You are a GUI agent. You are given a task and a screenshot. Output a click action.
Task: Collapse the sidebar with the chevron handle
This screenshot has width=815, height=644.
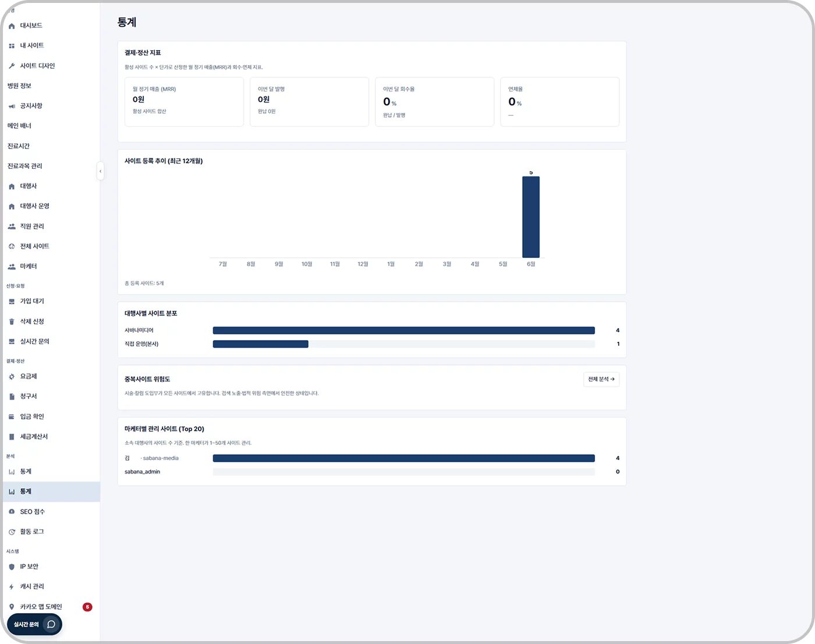point(100,171)
